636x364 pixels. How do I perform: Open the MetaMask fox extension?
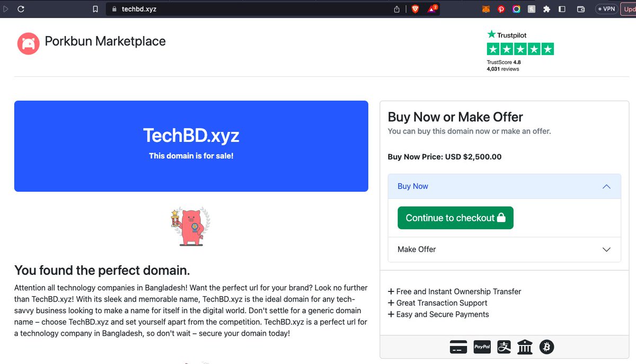point(485,9)
